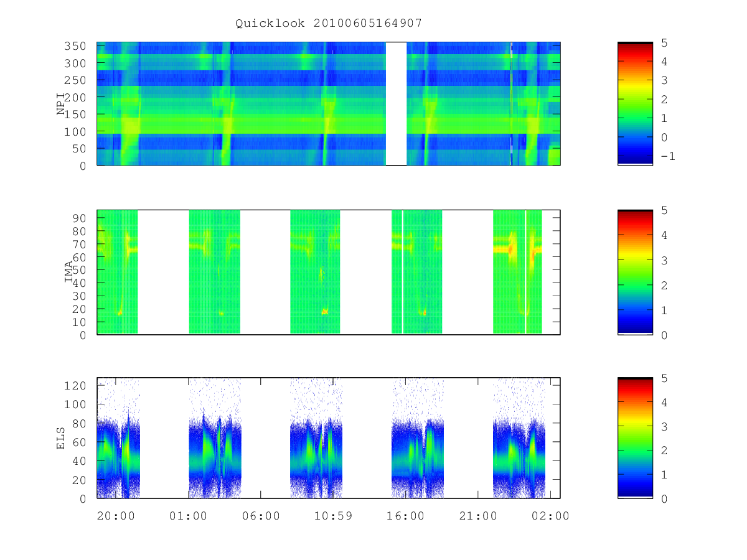The image size is (747, 560).
Task: Click the NPI panel color scale bar
Action: [635, 103]
